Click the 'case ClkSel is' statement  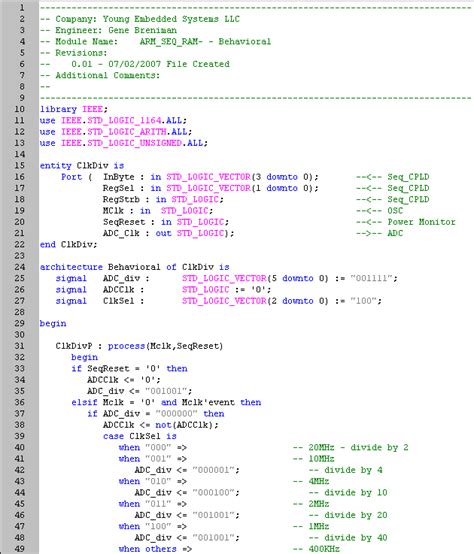tap(140, 436)
